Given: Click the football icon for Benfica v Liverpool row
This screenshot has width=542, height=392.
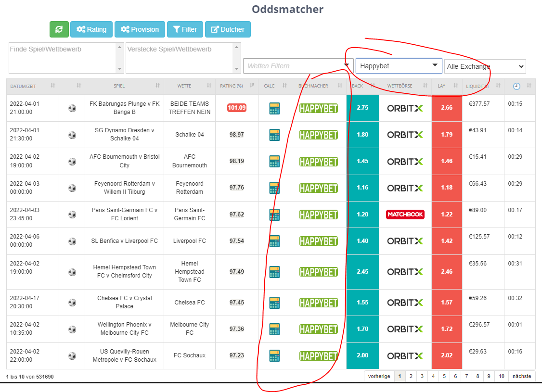Looking at the screenshot, I should click(x=72, y=241).
